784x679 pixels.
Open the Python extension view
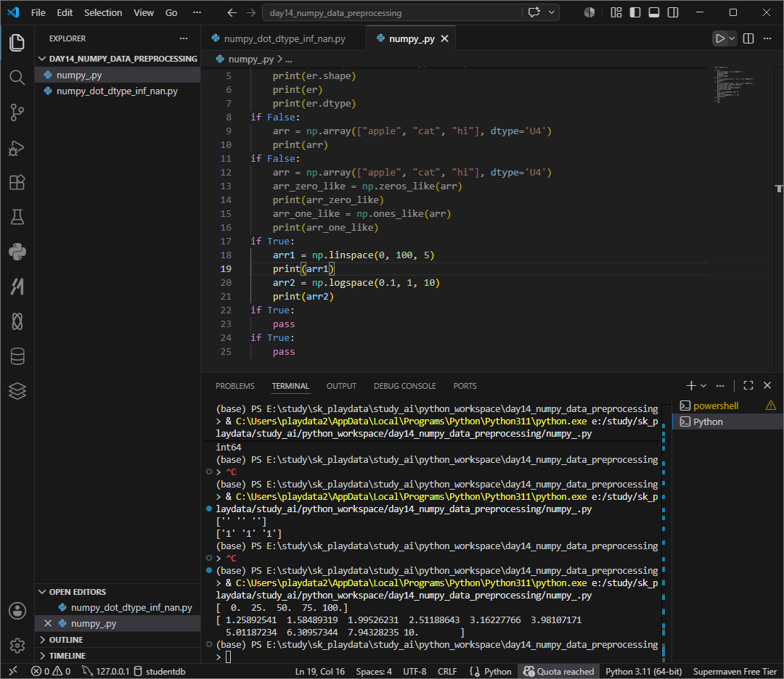click(17, 252)
